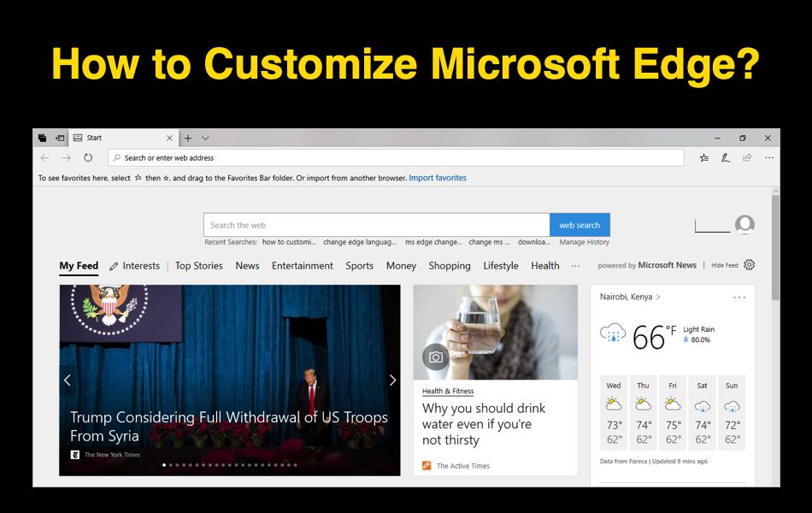Go back to previous page
The height and width of the screenshot is (513, 812).
pos(45,158)
